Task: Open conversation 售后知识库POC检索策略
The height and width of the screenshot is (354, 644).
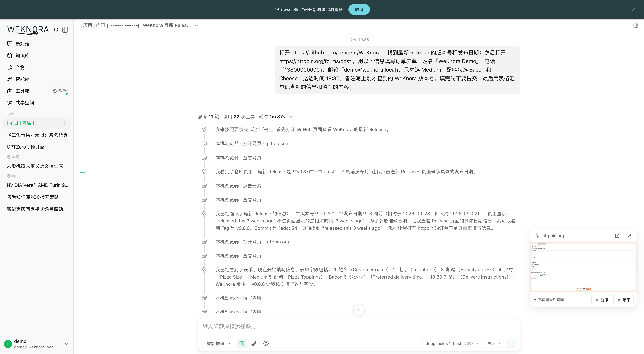Action: click(37, 197)
